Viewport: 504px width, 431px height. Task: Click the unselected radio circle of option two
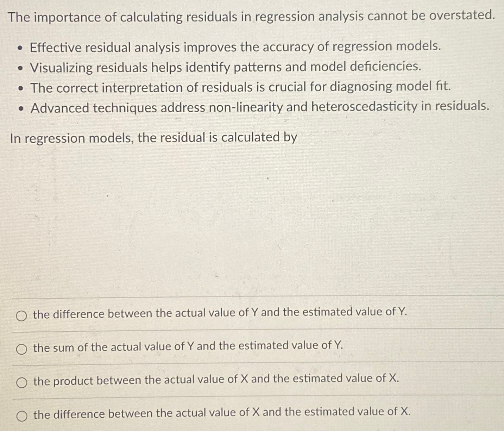pyautogui.click(x=22, y=349)
